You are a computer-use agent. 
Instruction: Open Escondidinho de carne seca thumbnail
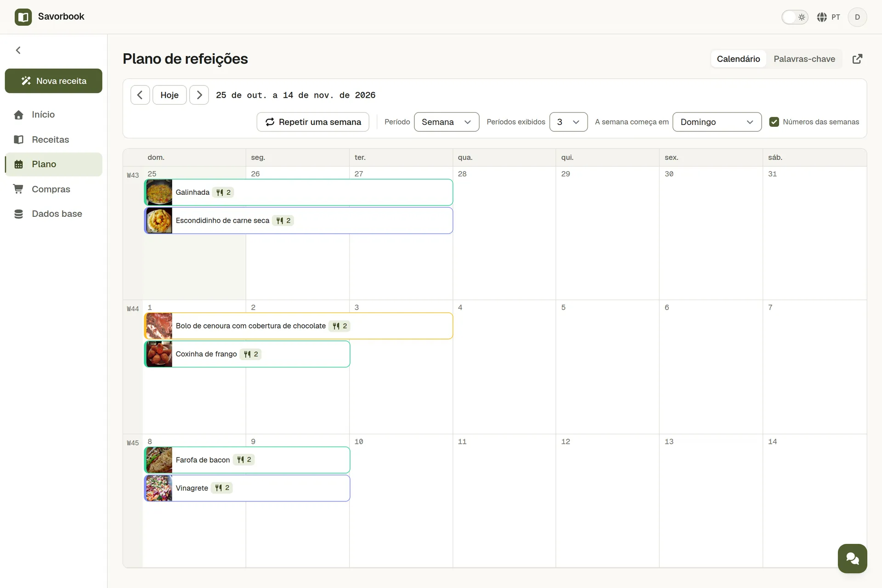pyautogui.click(x=159, y=220)
